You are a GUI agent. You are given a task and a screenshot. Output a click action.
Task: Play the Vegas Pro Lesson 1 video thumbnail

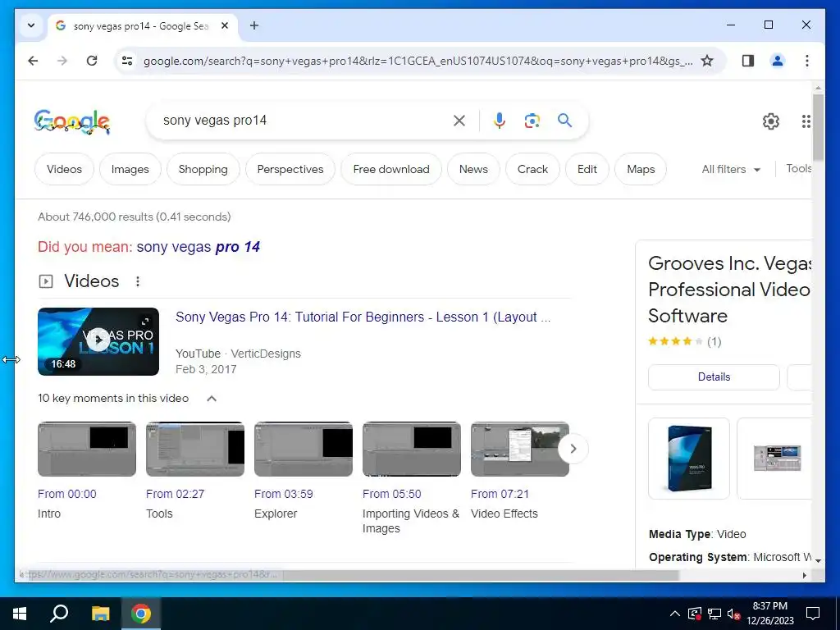click(98, 341)
